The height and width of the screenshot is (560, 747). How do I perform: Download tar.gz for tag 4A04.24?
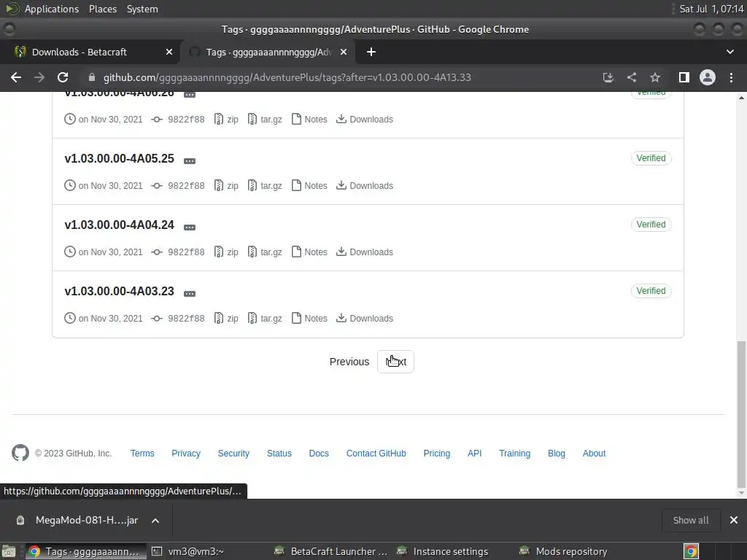265,252
